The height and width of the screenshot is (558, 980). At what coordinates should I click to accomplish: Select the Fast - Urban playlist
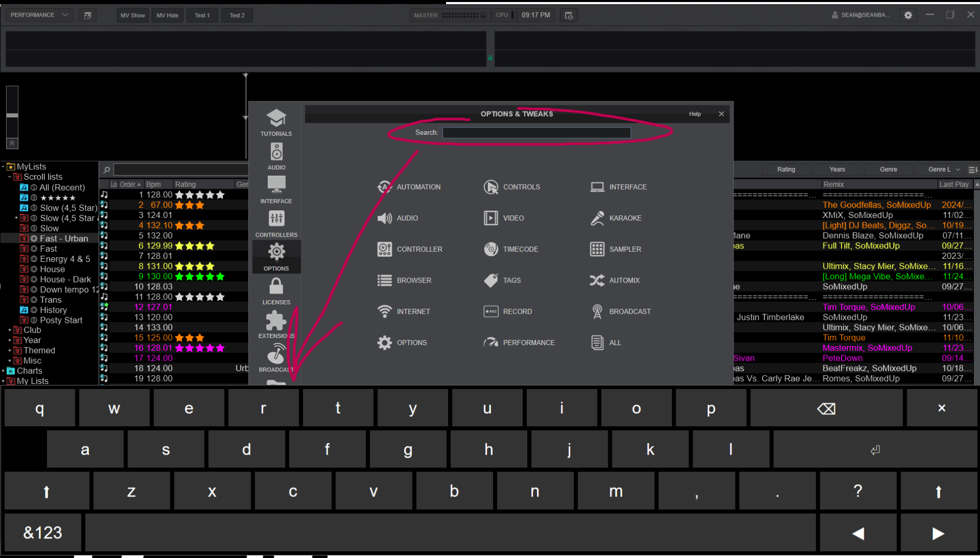(64, 239)
